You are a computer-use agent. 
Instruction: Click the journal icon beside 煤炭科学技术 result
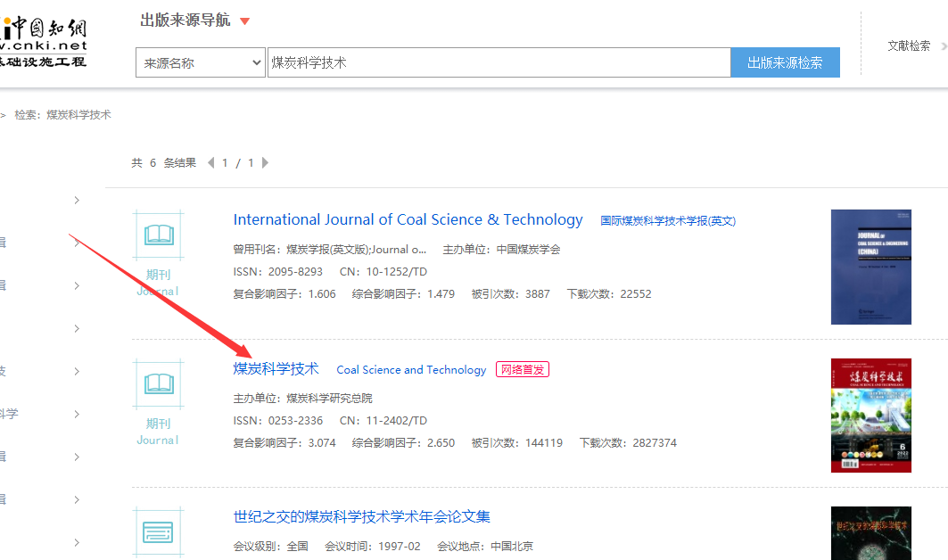[159, 383]
